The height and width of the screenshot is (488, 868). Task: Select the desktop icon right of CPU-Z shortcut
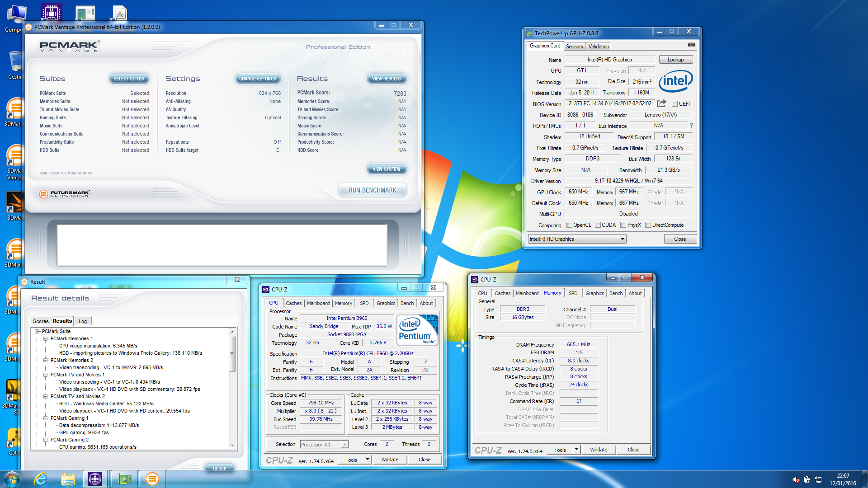(x=85, y=13)
